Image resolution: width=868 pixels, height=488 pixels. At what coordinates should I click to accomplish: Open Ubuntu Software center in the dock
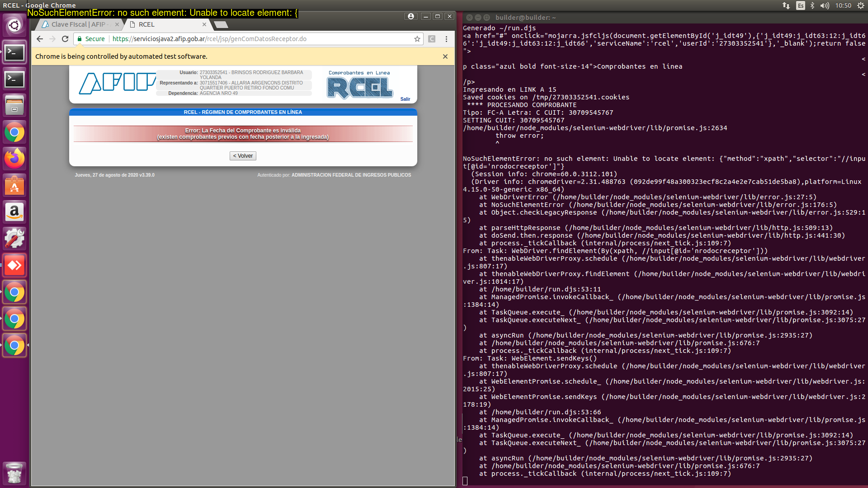(x=14, y=186)
